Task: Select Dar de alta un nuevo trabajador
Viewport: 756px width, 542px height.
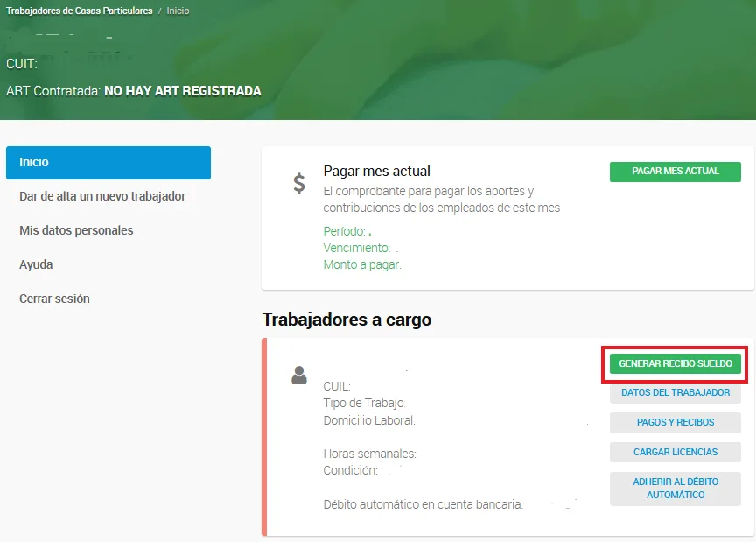Action: (x=102, y=196)
